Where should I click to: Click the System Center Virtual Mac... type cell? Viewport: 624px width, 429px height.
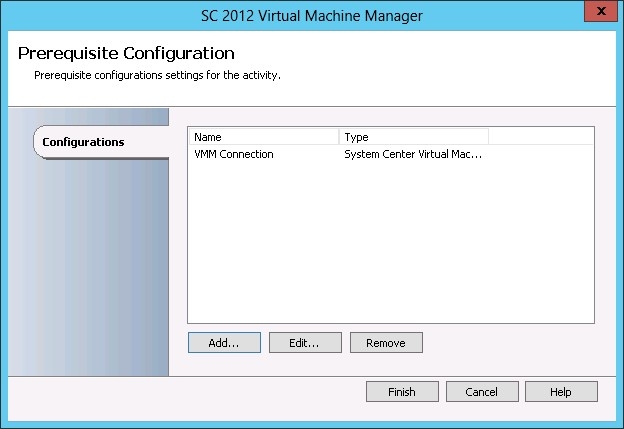coord(413,154)
